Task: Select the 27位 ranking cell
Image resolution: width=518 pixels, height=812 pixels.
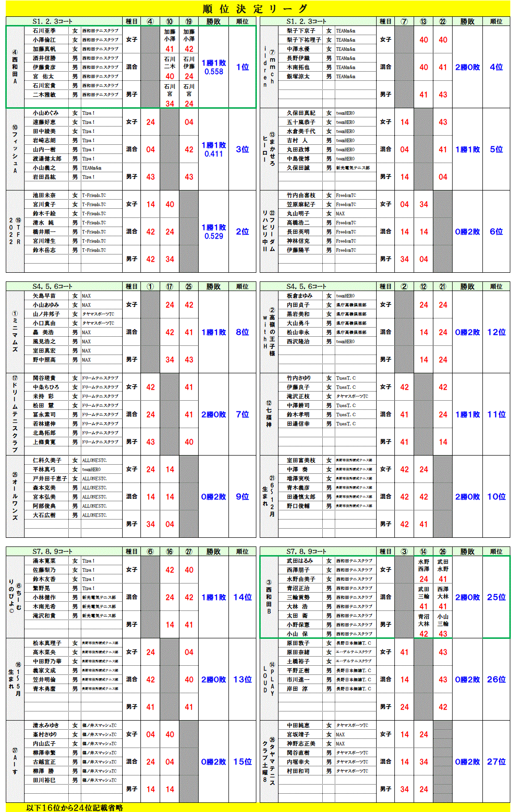Action: click(496, 761)
